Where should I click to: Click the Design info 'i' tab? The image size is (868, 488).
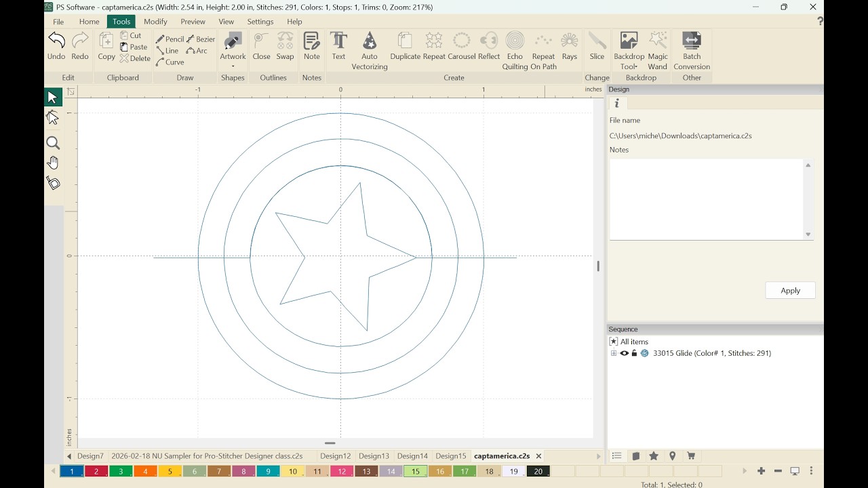[617, 103]
